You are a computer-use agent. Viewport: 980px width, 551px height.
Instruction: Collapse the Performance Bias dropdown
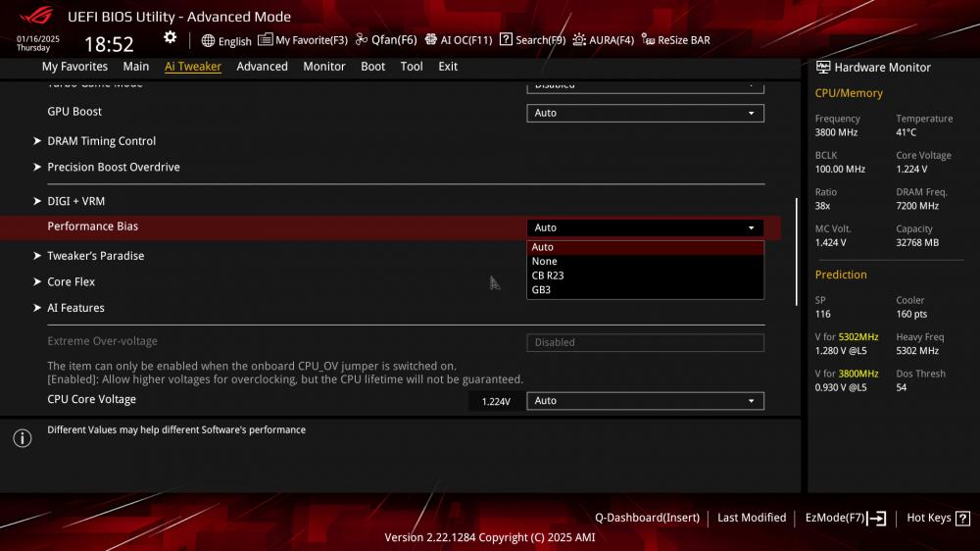point(645,227)
